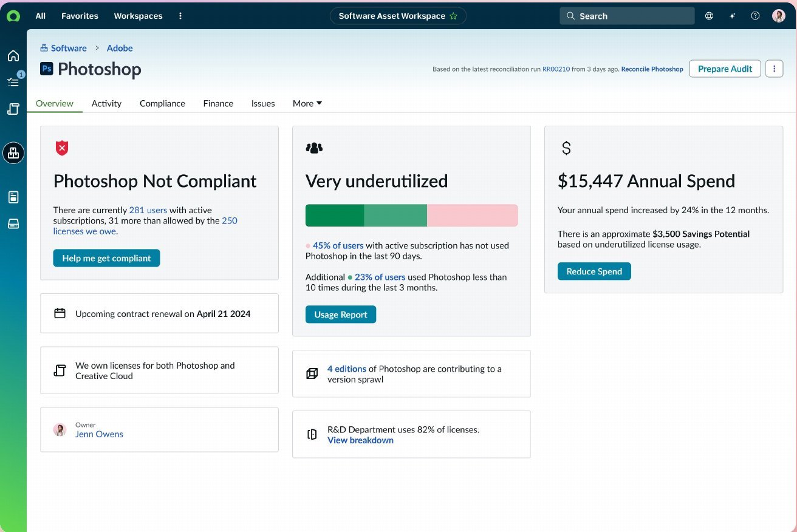Open the View breakdown link

pos(360,440)
